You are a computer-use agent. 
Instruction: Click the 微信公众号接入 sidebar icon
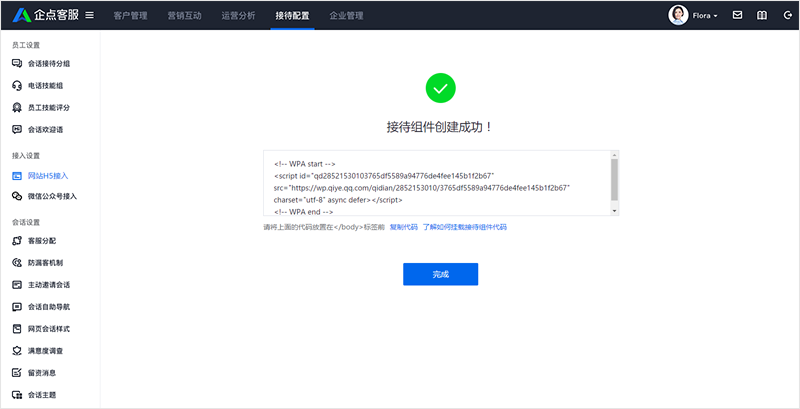point(17,196)
